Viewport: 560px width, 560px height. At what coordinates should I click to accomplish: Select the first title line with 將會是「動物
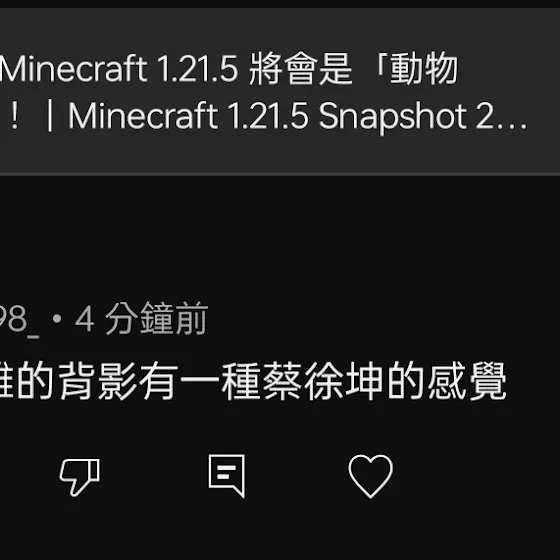pyautogui.click(x=229, y=68)
